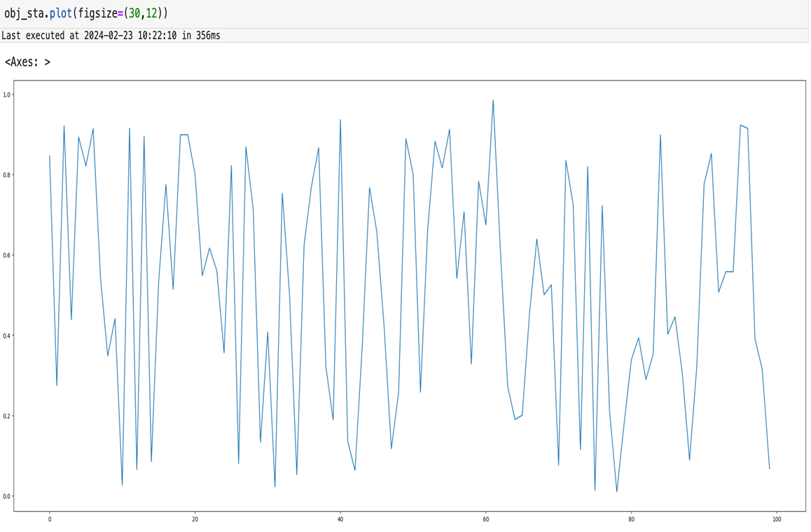This screenshot has height=532, width=811.
Task: Click the '<Axes: >' output text
Action: point(27,62)
